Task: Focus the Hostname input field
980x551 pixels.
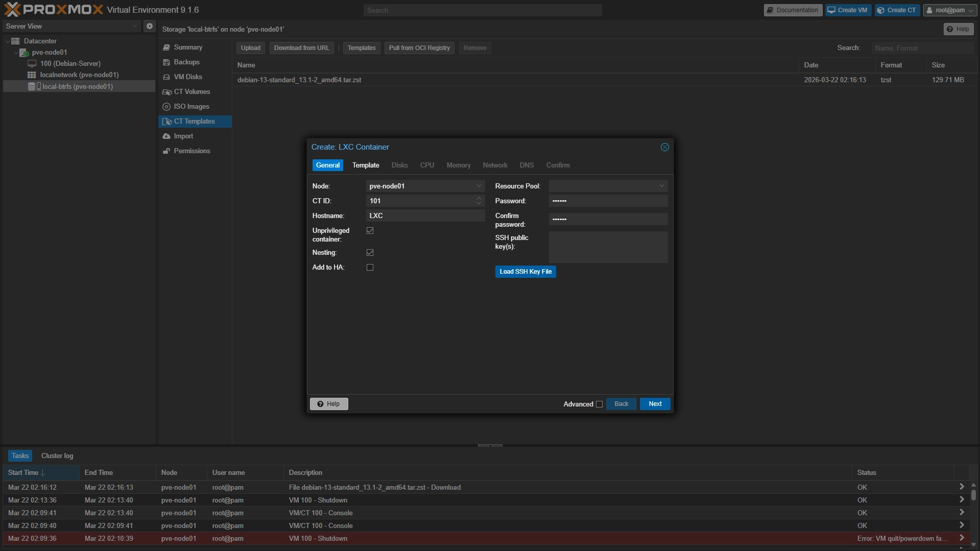Action: (x=425, y=216)
